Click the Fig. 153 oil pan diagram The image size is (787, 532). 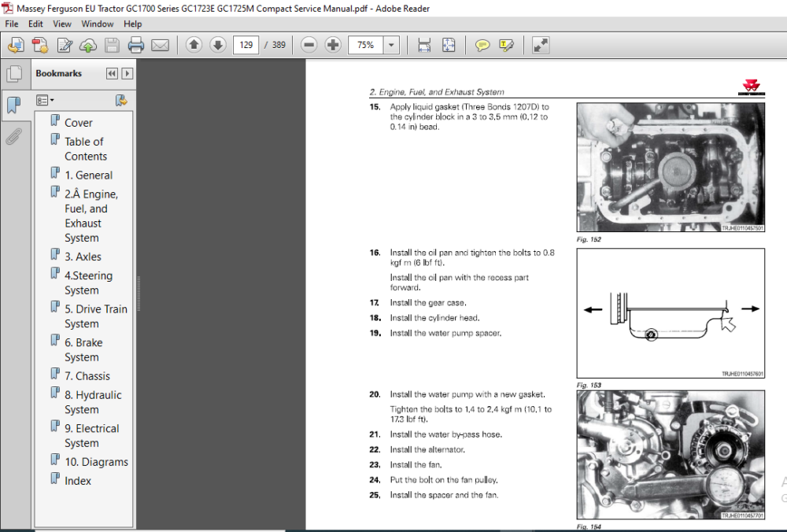[x=671, y=313]
